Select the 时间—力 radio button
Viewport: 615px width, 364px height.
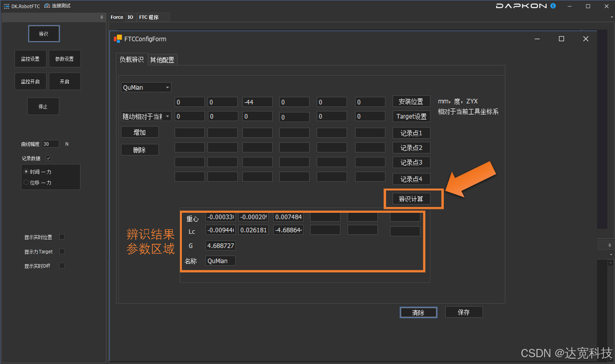click(26, 172)
